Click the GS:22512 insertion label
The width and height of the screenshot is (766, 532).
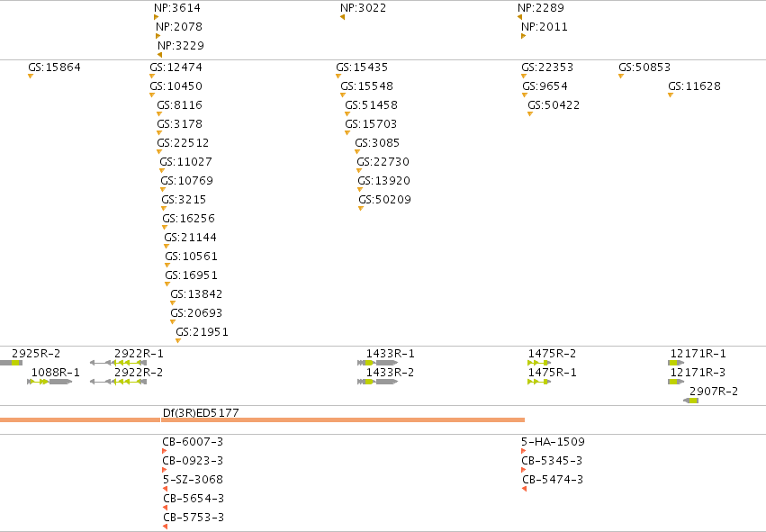183,142
